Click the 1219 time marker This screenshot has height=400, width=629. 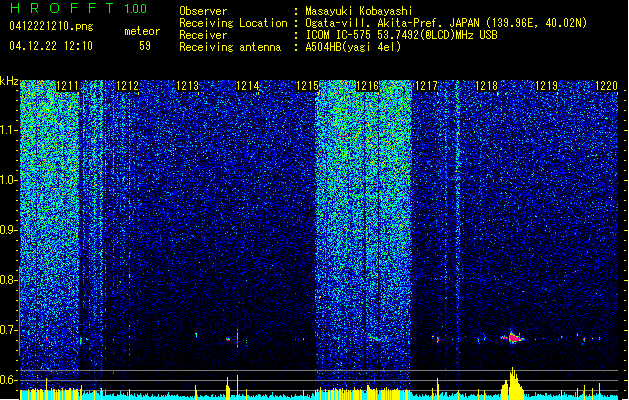pos(546,86)
